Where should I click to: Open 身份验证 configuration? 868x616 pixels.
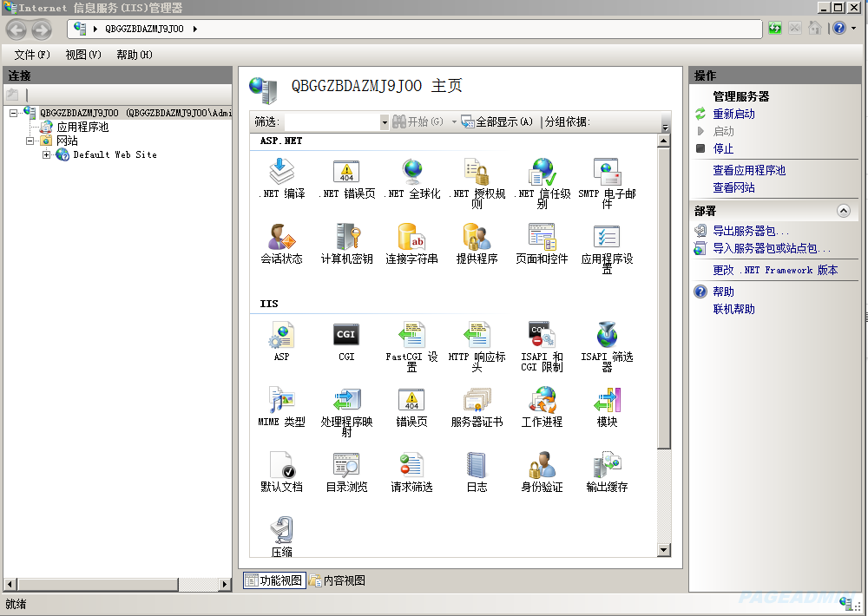point(541,466)
